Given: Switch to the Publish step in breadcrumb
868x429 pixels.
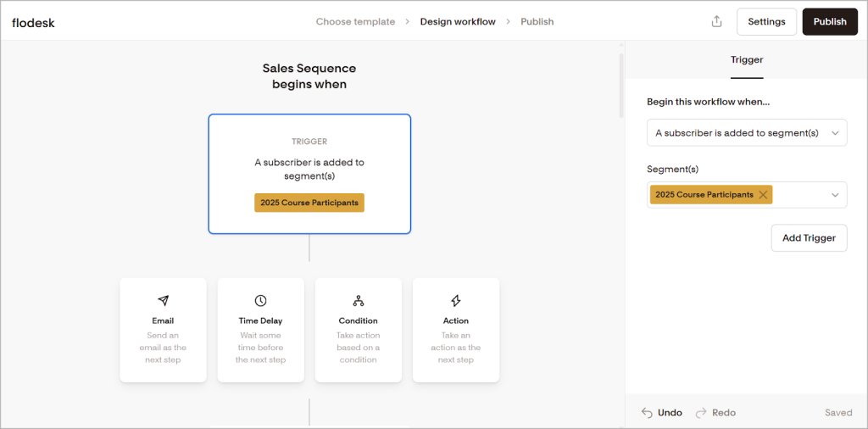Looking at the screenshot, I should (x=537, y=22).
